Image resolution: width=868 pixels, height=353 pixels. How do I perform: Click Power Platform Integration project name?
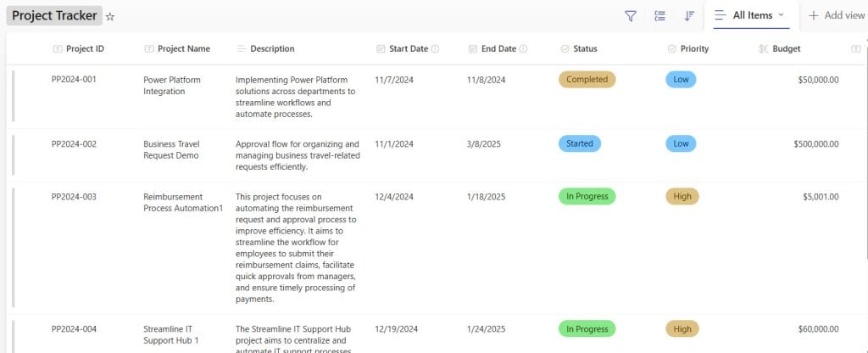(171, 86)
